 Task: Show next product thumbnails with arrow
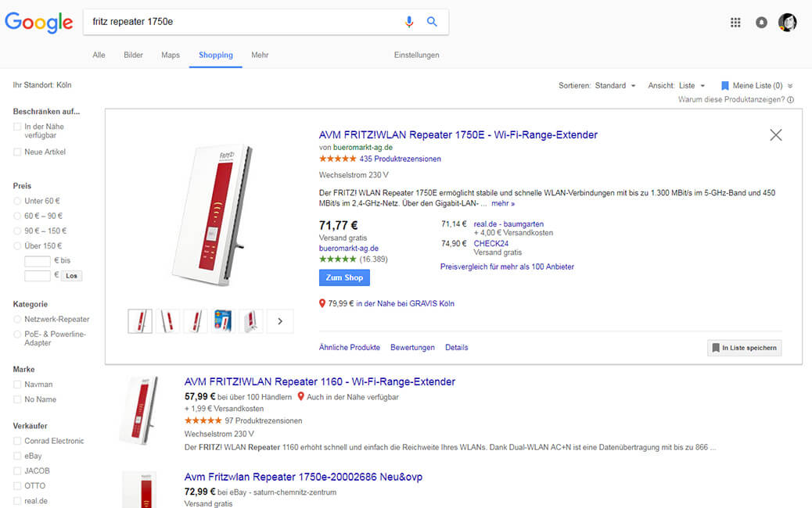click(280, 321)
